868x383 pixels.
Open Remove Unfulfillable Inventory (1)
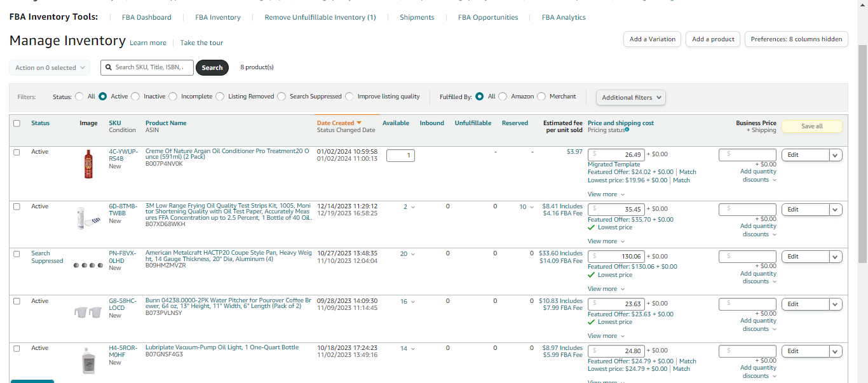click(320, 18)
